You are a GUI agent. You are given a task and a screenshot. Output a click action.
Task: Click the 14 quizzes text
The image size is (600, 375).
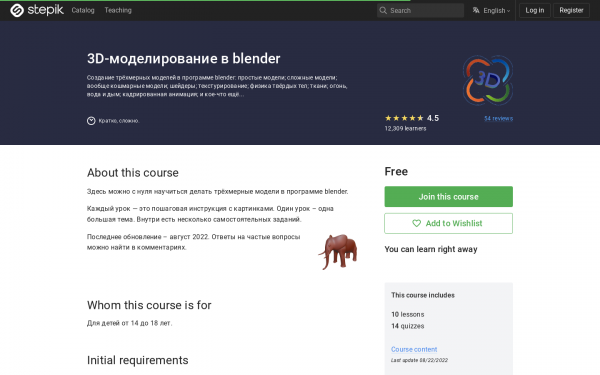point(408,326)
